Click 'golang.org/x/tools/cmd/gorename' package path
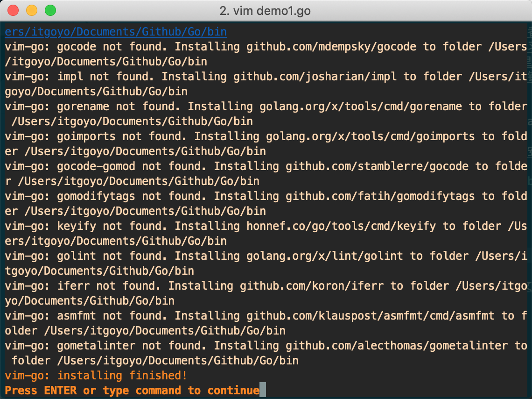532x399 pixels. point(361,106)
